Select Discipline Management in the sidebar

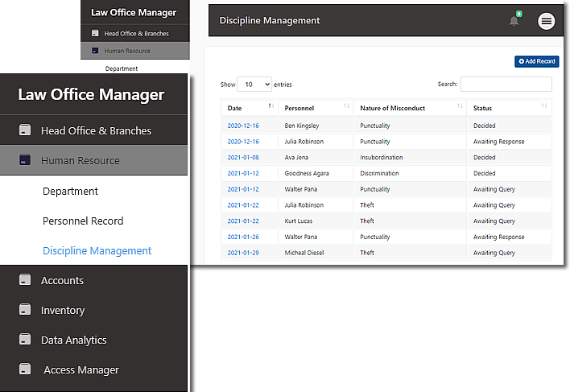pos(97,250)
